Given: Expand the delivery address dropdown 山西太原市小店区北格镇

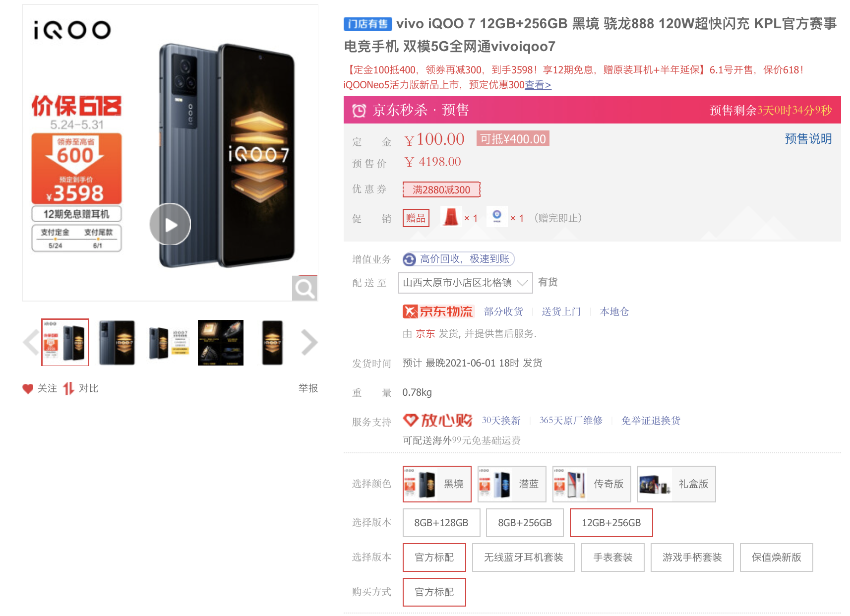Looking at the screenshot, I should click(465, 283).
